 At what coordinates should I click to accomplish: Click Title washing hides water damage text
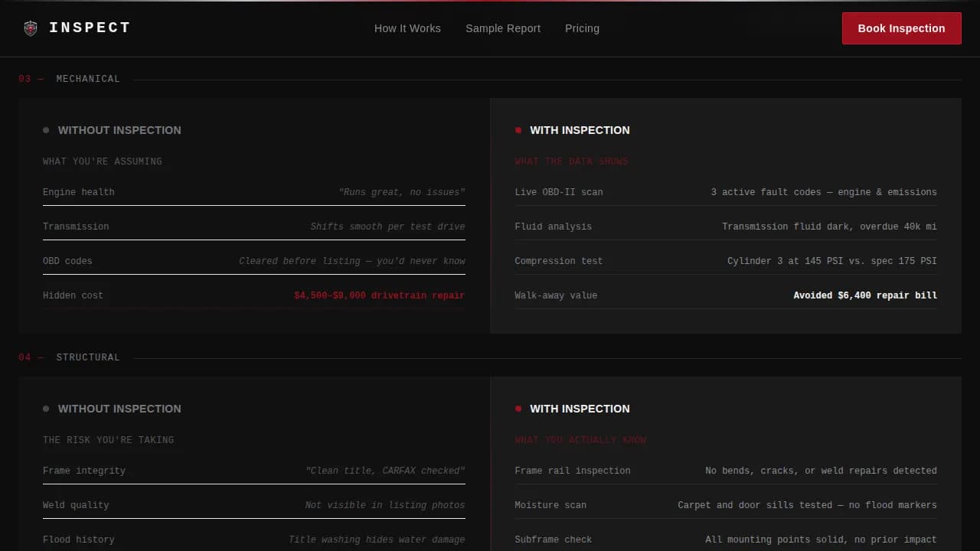[x=377, y=540]
